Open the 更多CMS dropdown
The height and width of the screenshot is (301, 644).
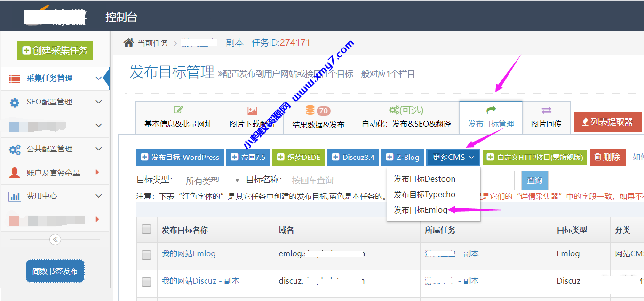453,157
